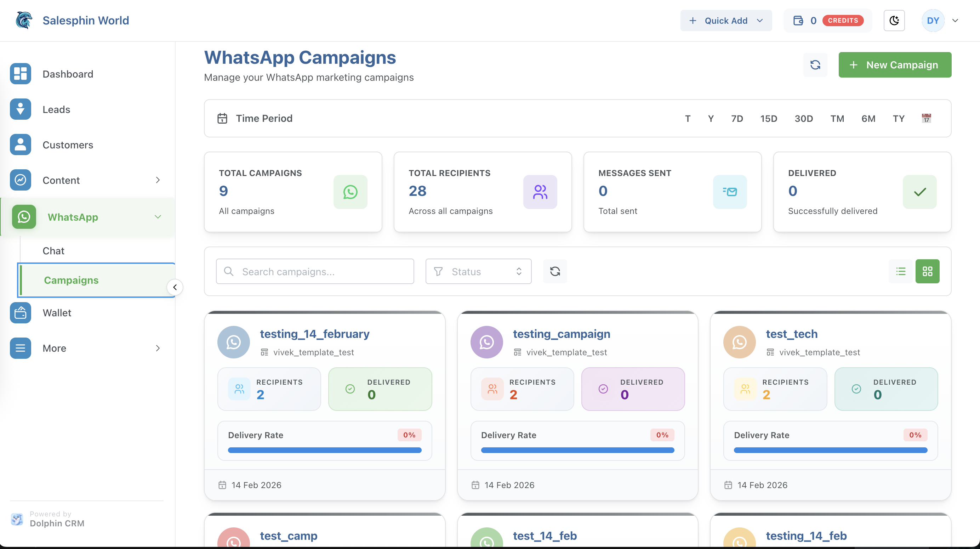Viewport: 980px width, 549px height.
Task: Expand the Content sidebar menu
Action: tap(61, 180)
